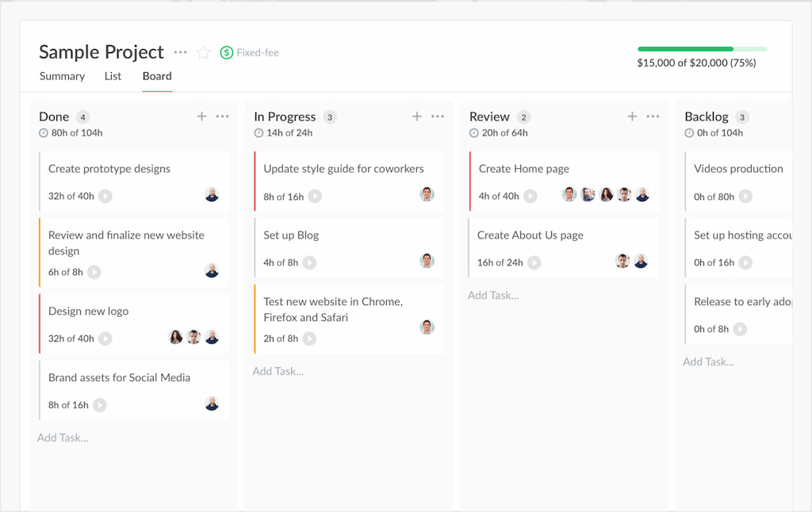Image resolution: width=812 pixels, height=512 pixels.
Task: Click the plus icon in In Progress column
Action: point(417,116)
